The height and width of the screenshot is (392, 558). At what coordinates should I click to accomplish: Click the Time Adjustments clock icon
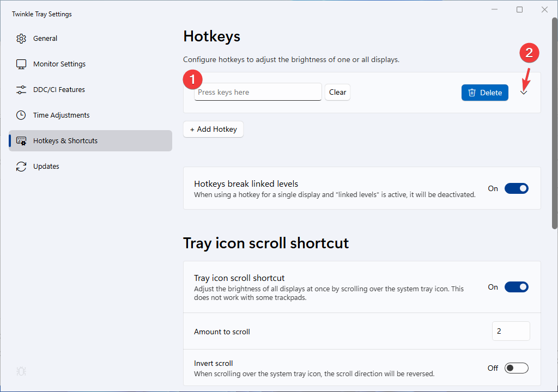(x=21, y=115)
